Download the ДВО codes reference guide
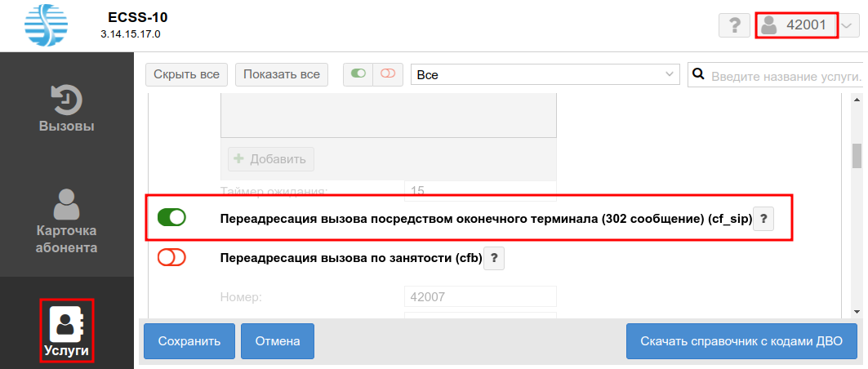 742,341
